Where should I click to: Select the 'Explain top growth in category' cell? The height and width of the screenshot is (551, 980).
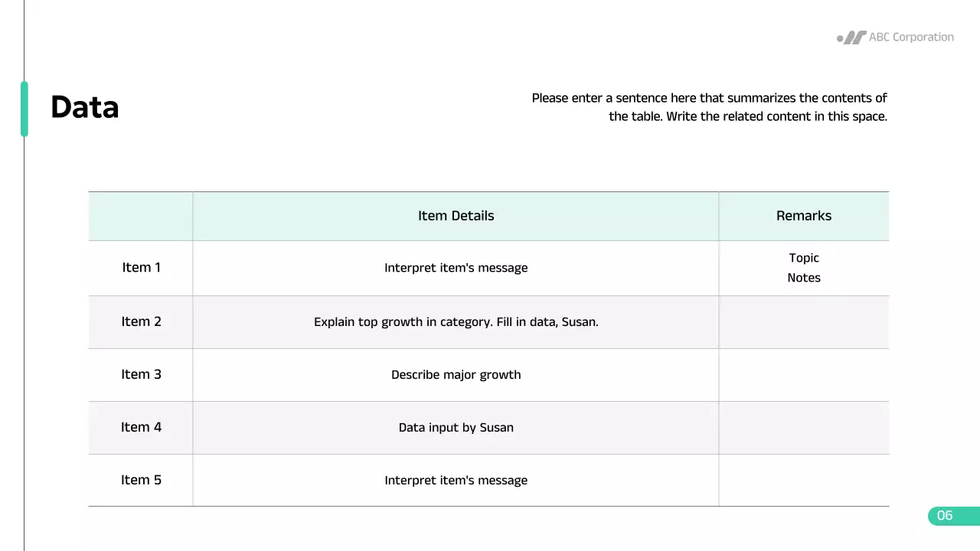[x=456, y=322]
